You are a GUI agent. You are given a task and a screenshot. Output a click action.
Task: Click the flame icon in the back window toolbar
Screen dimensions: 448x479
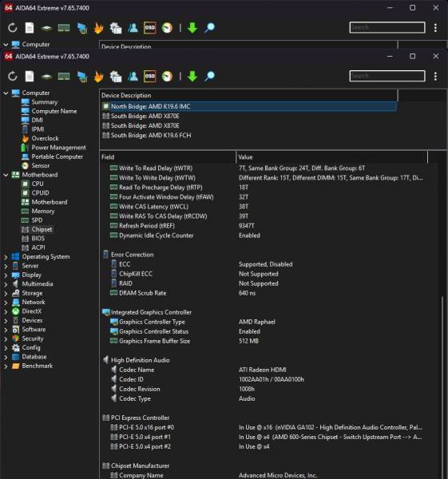click(x=98, y=28)
